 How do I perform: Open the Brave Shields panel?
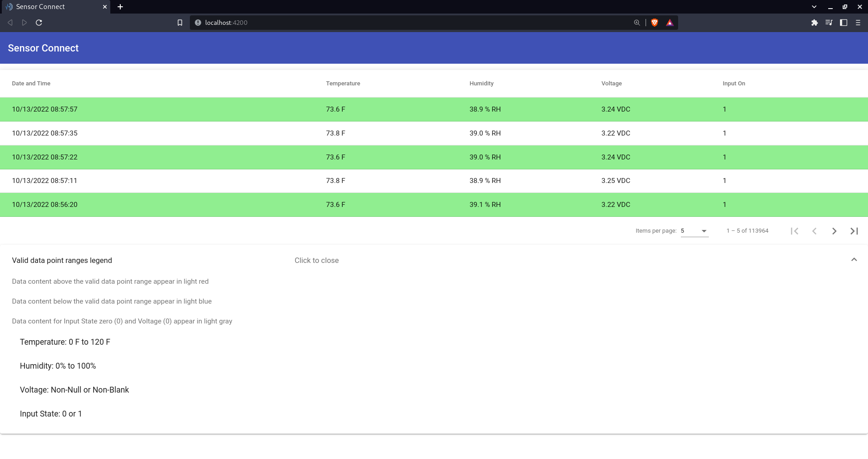(654, 23)
